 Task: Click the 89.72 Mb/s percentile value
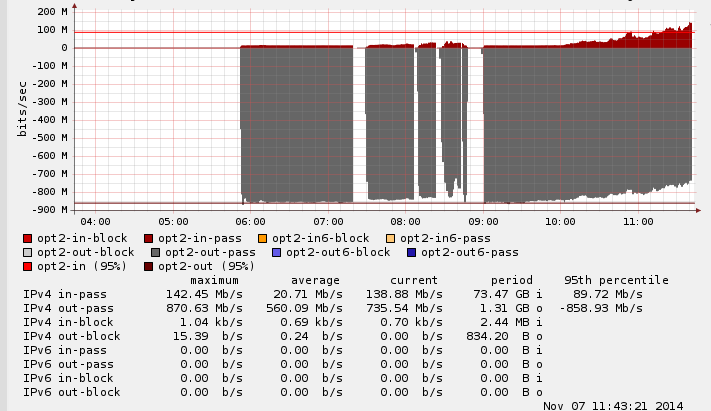pyautogui.click(x=608, y=294)
